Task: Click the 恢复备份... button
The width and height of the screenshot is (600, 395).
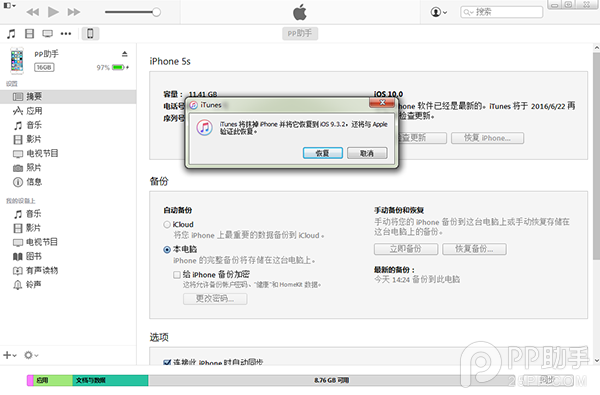Action: click(474, 249)
